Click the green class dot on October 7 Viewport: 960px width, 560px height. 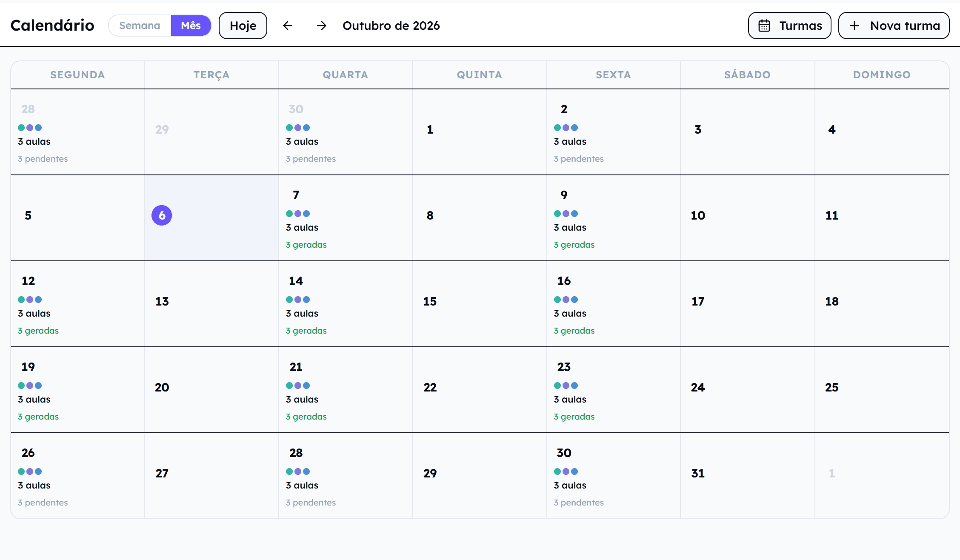[289, 214]
